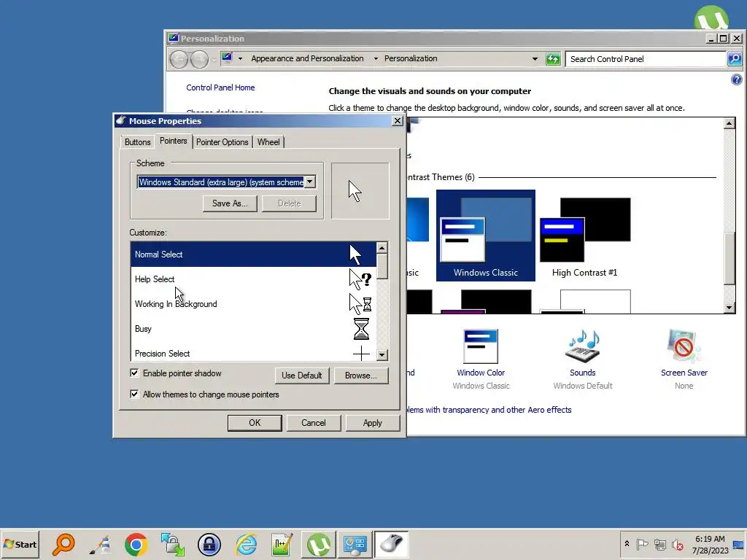Screen dimensions: 747x560
Task: Show hidden tray icons arrow
Action: pos(627,544)
